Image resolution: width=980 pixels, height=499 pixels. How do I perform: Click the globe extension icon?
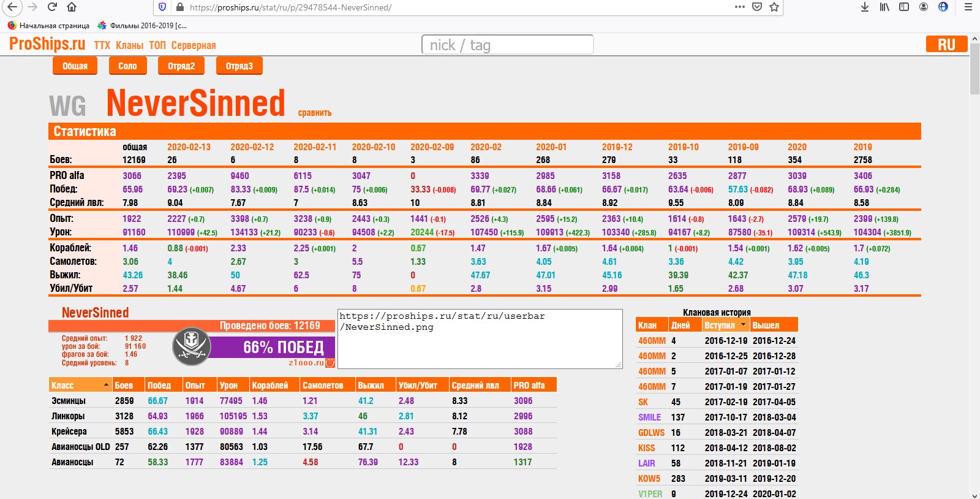click(943, 7)
